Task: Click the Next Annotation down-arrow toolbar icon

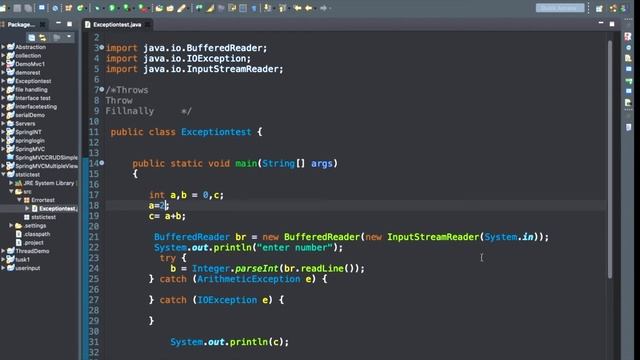Action: pos(268,8)
